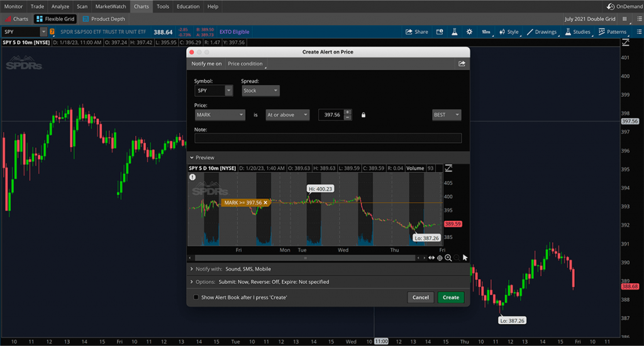Open the MarketWatch tab
The width and height of the screenshot is (644, 346).
pyautogui.click(x=111, y=6)
